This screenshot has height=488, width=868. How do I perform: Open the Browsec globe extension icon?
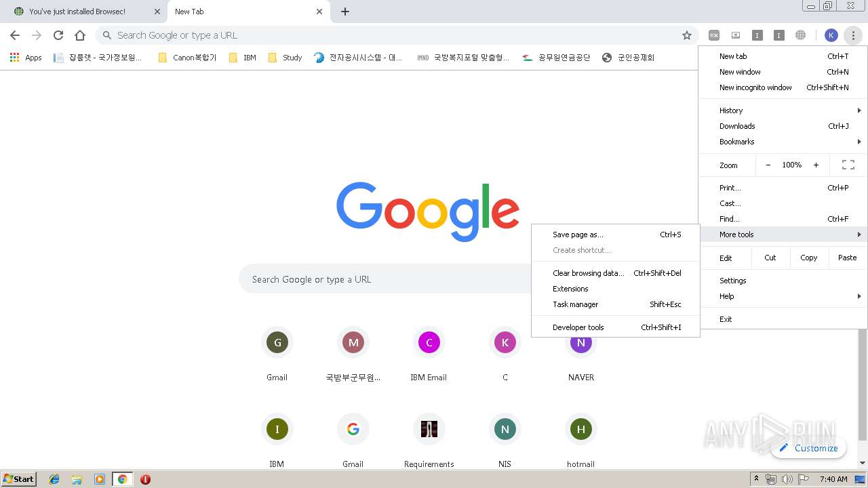click(801, 35)
